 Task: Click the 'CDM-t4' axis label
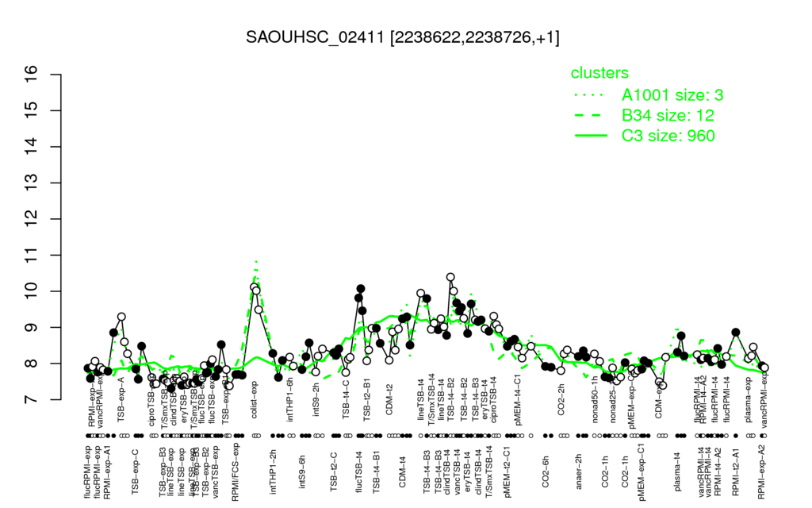pyautogui.click(x=402, y=471)
